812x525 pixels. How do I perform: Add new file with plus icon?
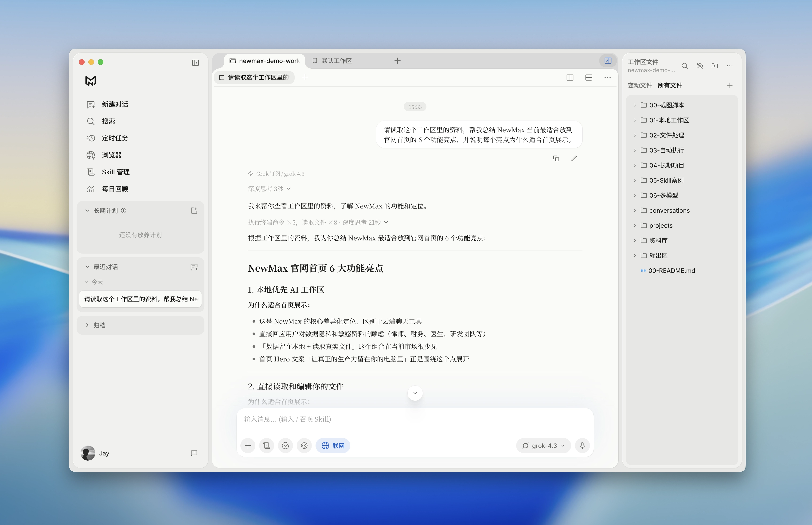pyautogui.click(x=730, y=86)
